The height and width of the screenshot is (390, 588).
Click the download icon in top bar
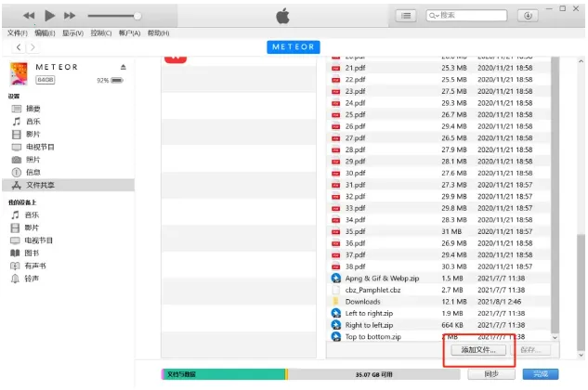click(528, 16)
